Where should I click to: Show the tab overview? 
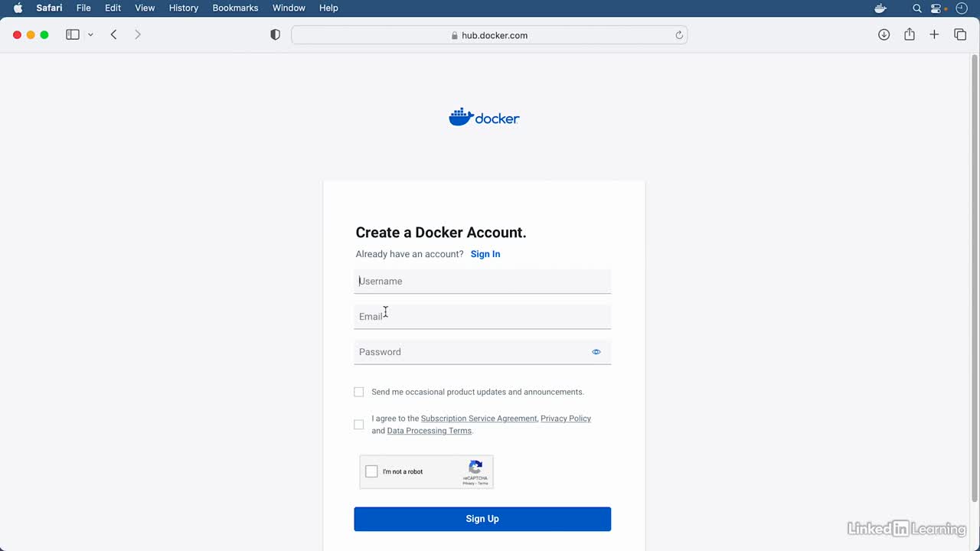960,34
